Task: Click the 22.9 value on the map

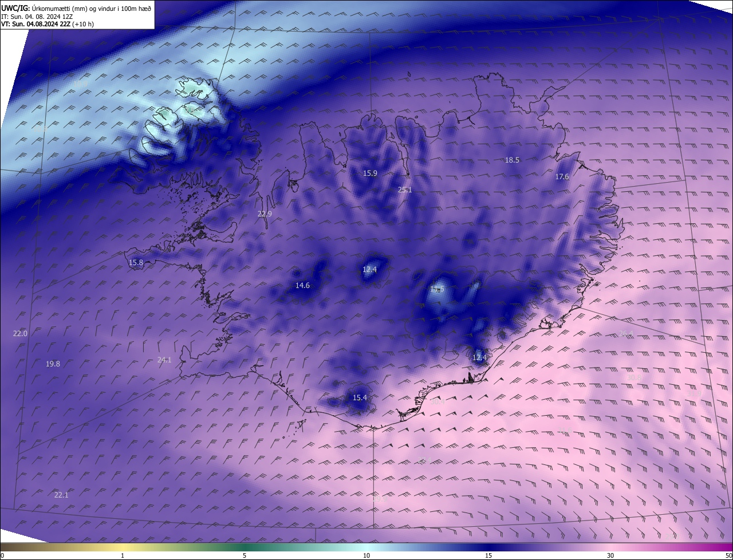Action: tap(265, 214)
